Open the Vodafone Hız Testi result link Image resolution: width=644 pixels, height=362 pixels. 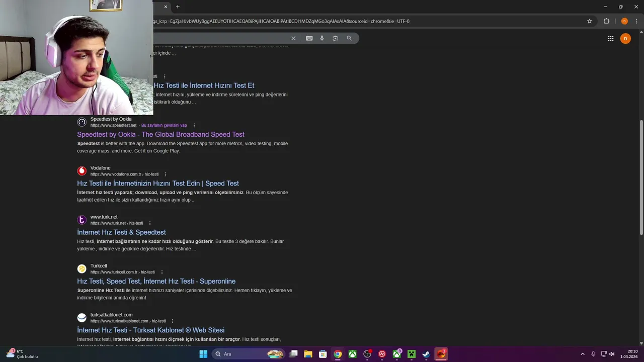(x=158, y=183)
